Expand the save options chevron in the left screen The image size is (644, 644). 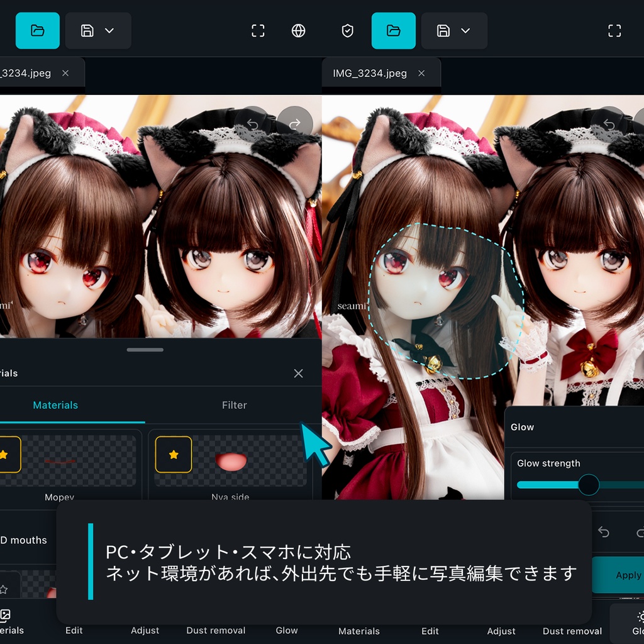(x=109, y=30)
